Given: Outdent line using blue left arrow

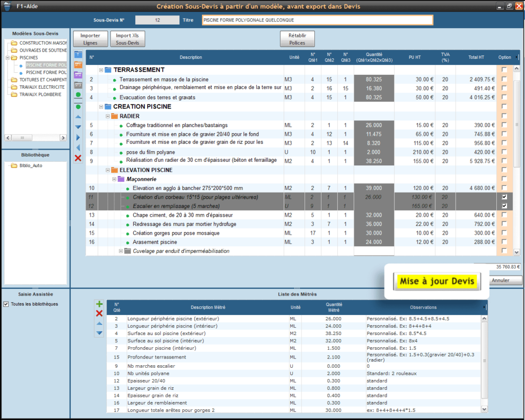Looking at the screenshot, I should point(78,148).
